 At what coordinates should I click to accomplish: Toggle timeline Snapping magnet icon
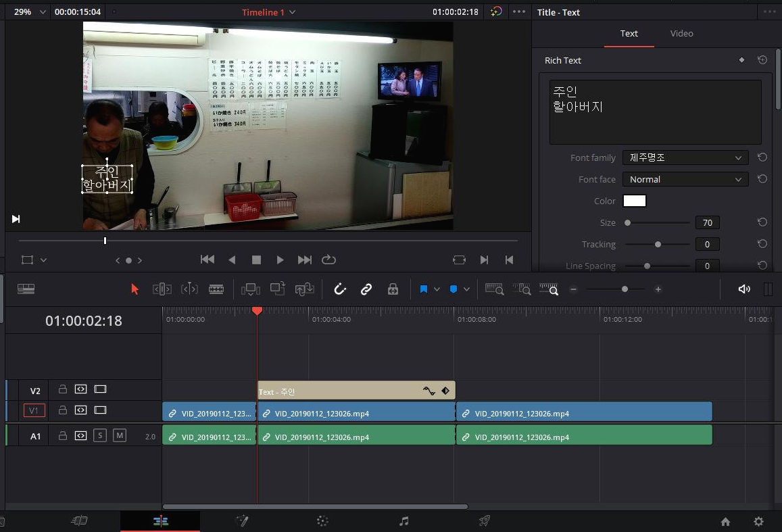pos(339,289)
